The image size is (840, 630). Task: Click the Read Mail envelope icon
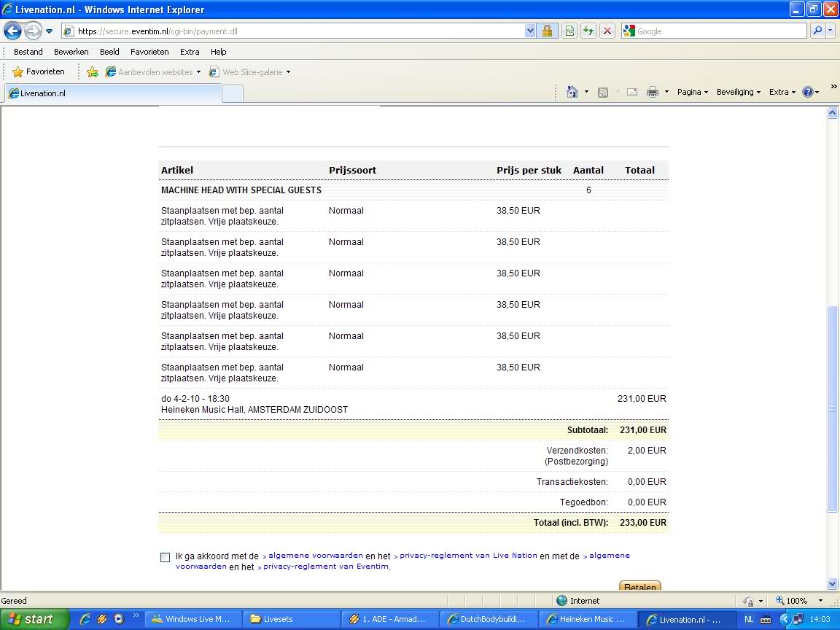tap(631, 92)
